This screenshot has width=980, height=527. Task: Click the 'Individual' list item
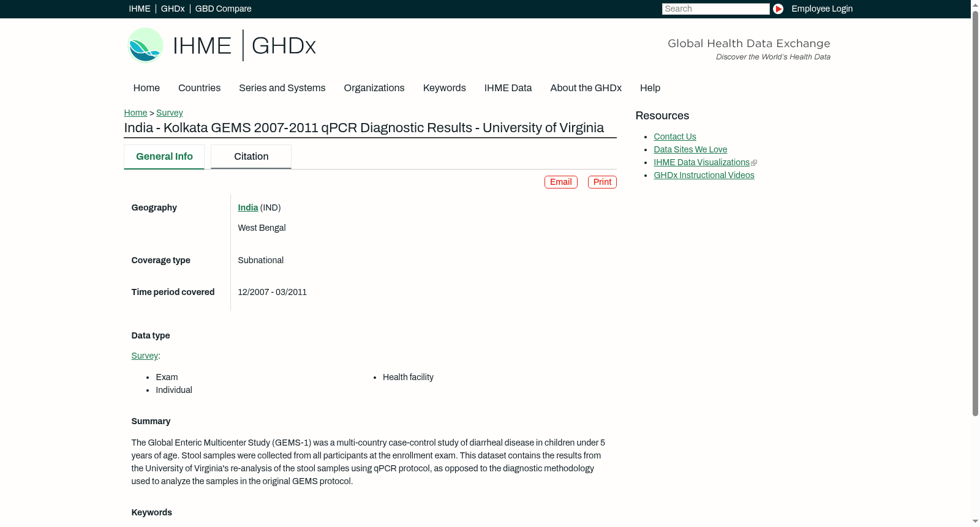point(174,391)
